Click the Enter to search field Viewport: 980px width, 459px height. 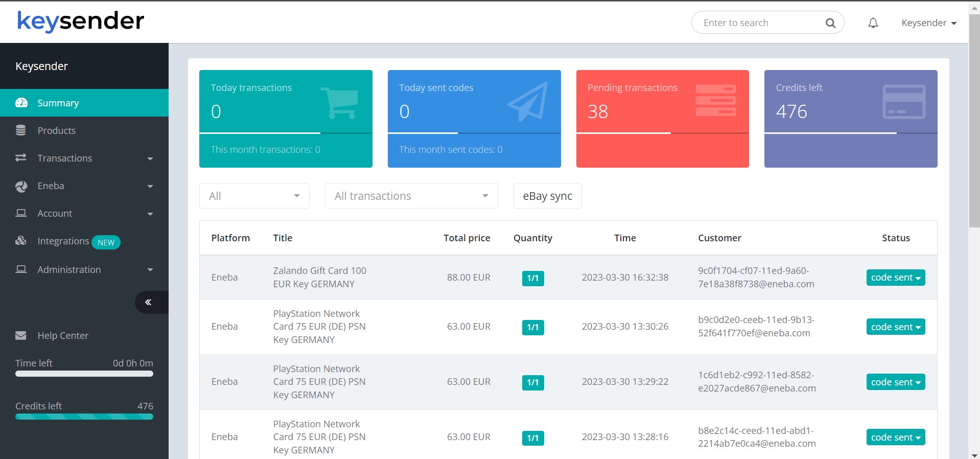click(x=767, y=23)
